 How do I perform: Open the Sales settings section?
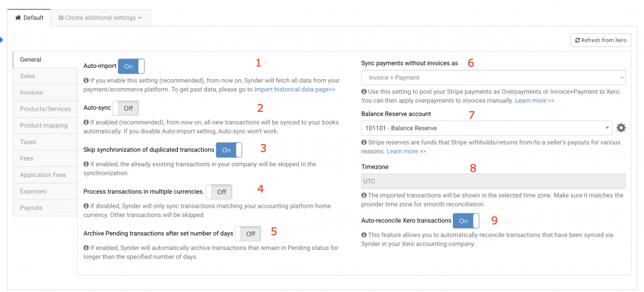point(27,76)
